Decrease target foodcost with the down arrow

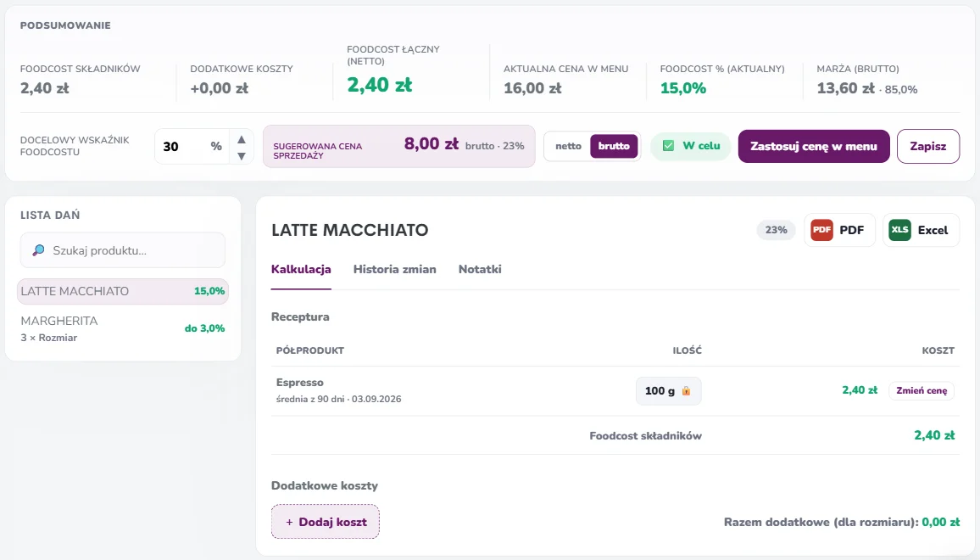(242, 156)
